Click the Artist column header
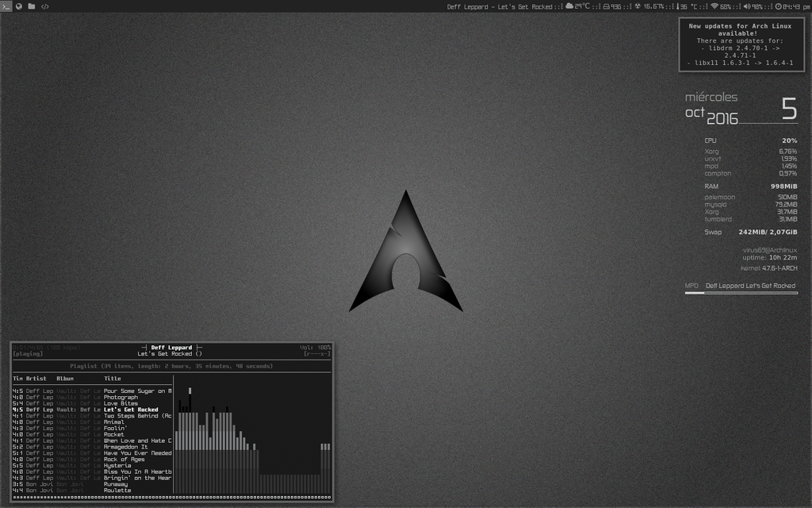812x508 pixels. (36, 379)
